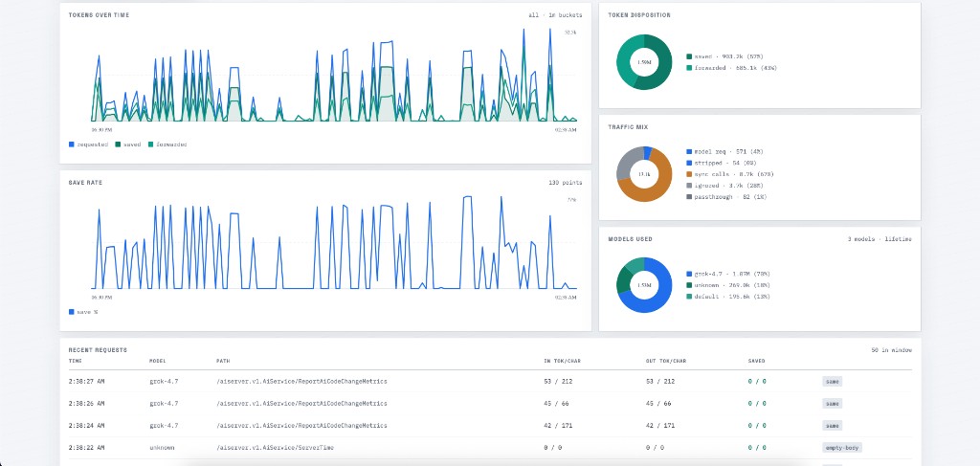980x466 pixels.
Task: Click the 'SAVE RATE' panel title
Action: (x=85, y=183)
